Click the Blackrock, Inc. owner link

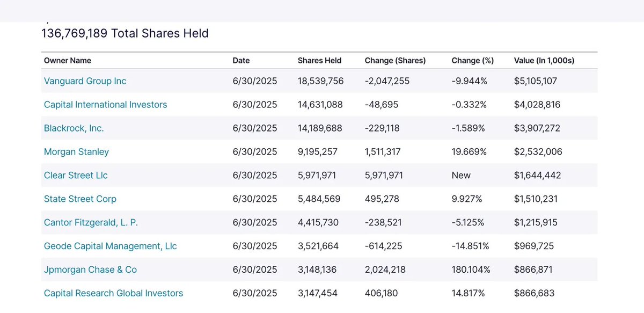click(x=74, y=128)
